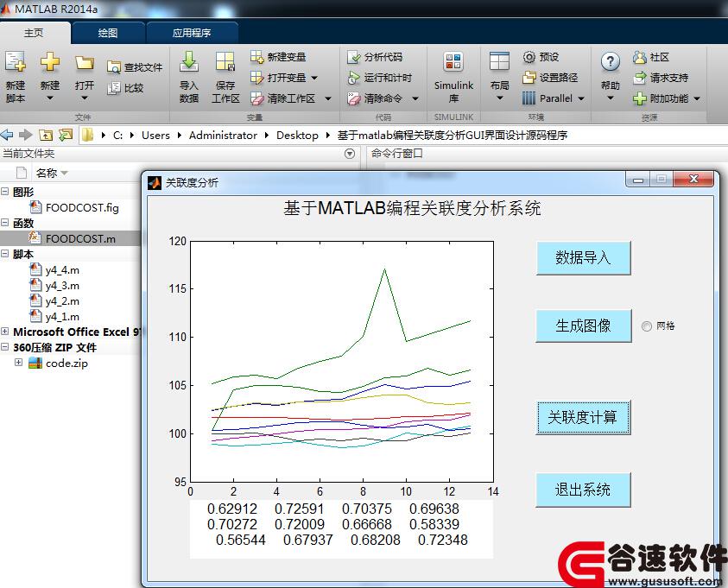Click the up one folder icon
Screen dimensions: 728x588
pyautogui.click(x=46, y=135)
